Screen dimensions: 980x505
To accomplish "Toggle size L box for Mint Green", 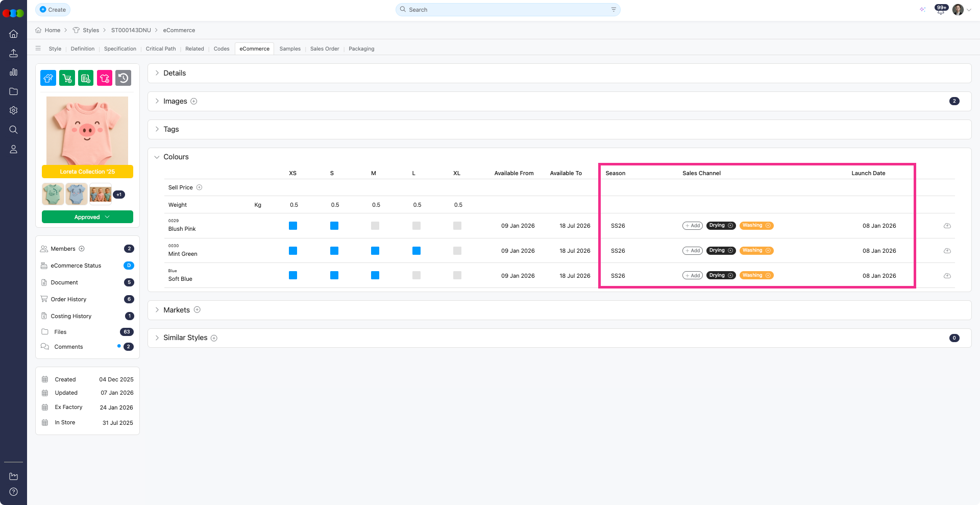I will point(416,251).
